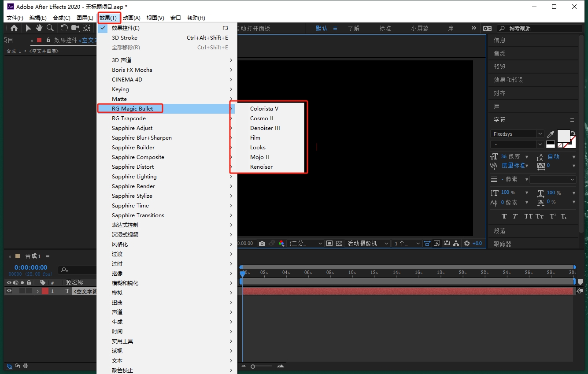Click the faux bold T button
Screen dimensions: 588x374
point(504,216)
